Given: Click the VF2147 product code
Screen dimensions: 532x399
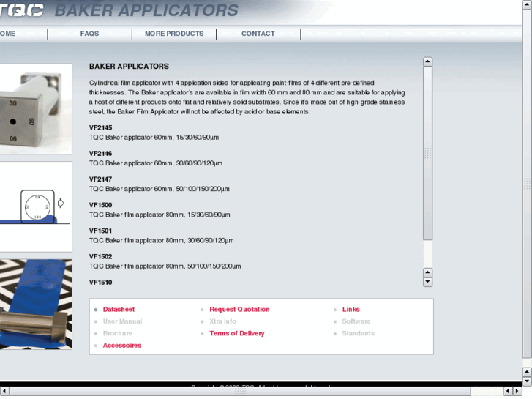Looking at the screenshot, I should point(100,179).
